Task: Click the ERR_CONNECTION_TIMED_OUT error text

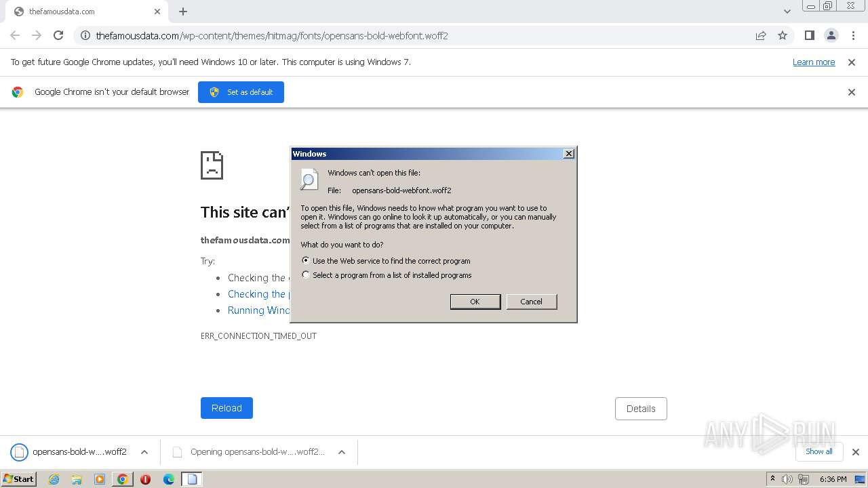Action: tap(258, 336)
